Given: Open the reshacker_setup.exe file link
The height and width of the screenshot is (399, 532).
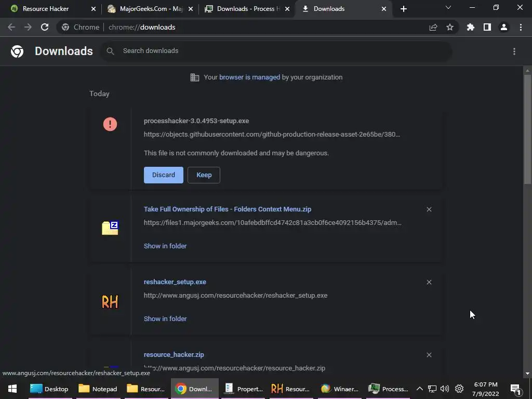Looking at the screenshot, I should 175,282.
